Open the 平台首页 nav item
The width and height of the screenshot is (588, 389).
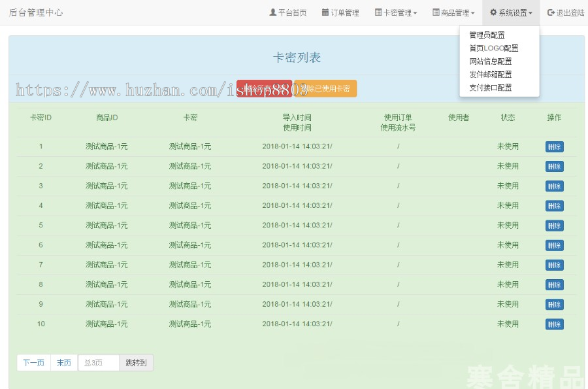(288, 13)
